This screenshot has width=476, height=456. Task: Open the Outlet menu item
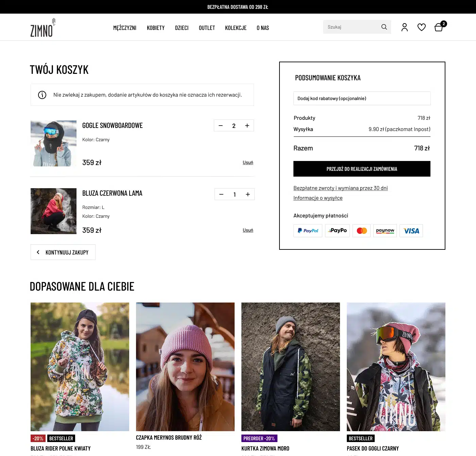(x=207, y=28)
